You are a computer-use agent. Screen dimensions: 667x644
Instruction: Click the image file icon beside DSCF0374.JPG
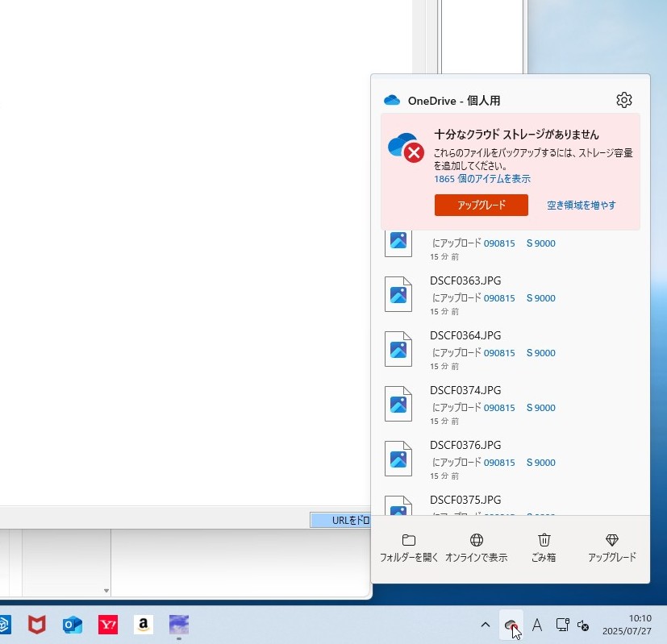pos(398,404)
